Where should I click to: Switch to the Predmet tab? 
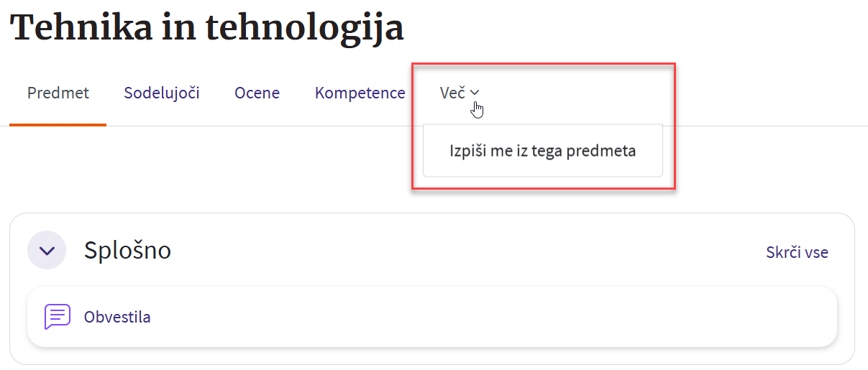[58, 93]
